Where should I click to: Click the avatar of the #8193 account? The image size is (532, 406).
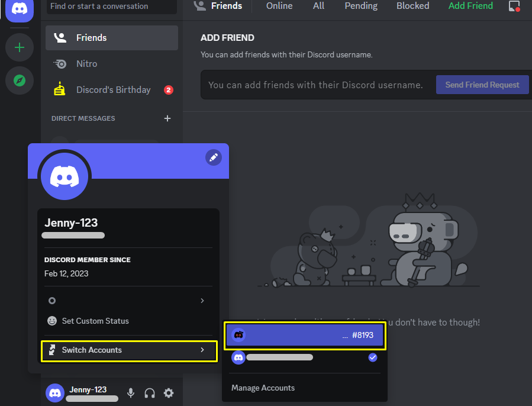coord(238,335)
